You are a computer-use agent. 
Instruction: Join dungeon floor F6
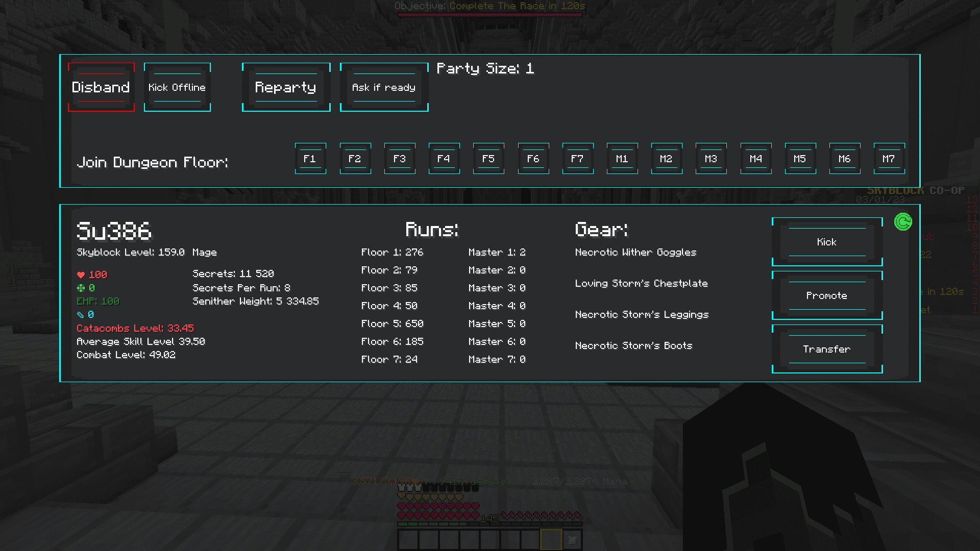tap(533, 159)
